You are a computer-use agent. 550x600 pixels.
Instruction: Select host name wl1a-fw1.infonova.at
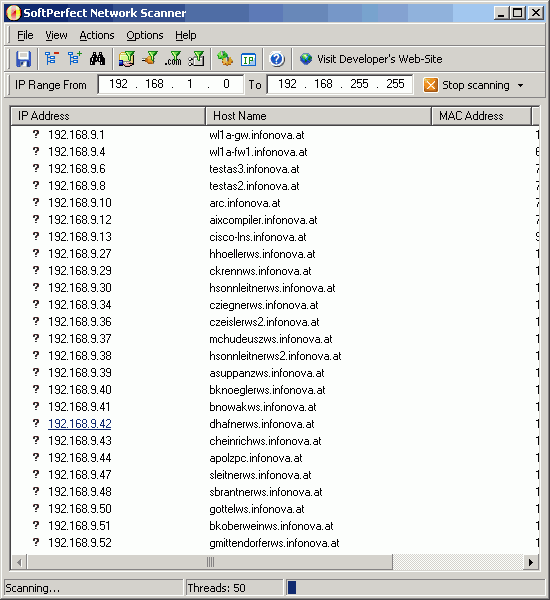[258, 152]
